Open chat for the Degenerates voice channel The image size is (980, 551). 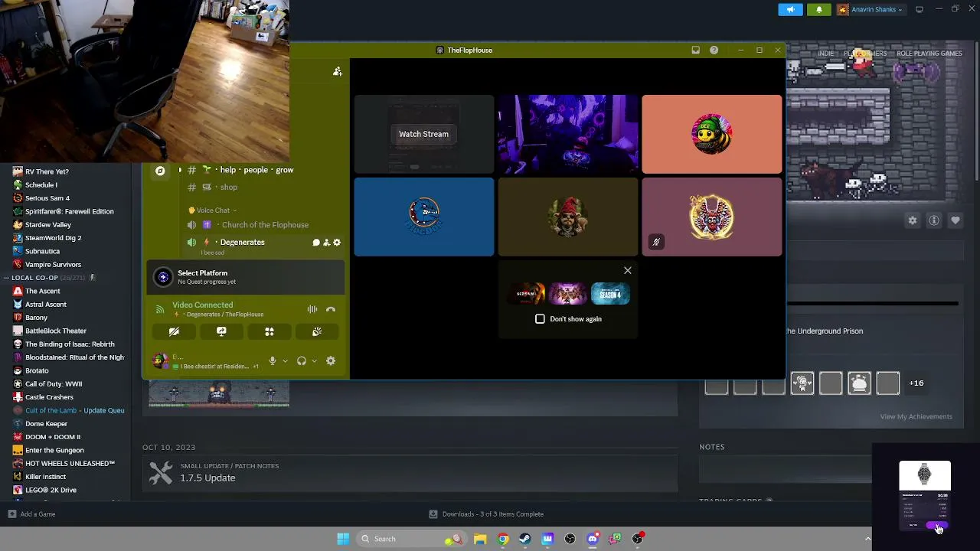(316, 243)
